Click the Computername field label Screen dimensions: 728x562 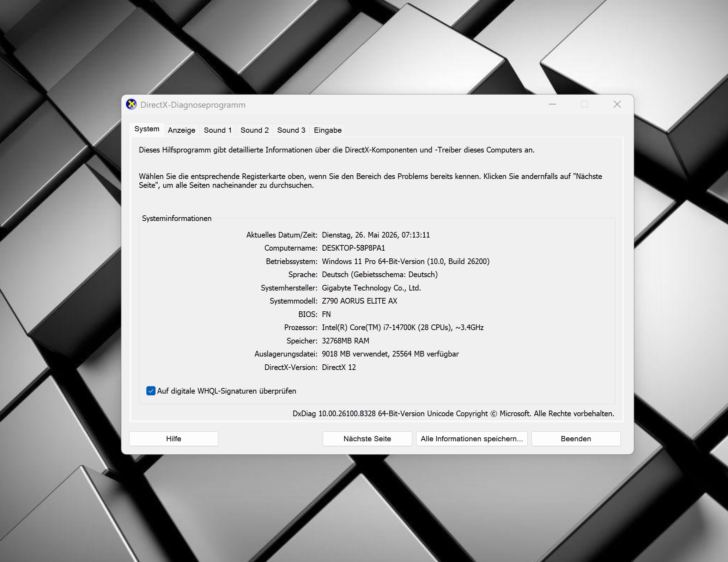291,248
